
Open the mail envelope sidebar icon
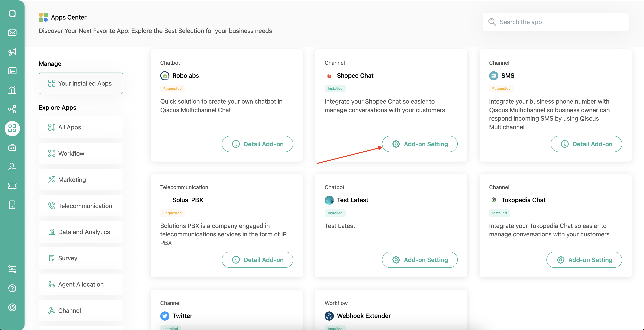click(x=12, y=33)
